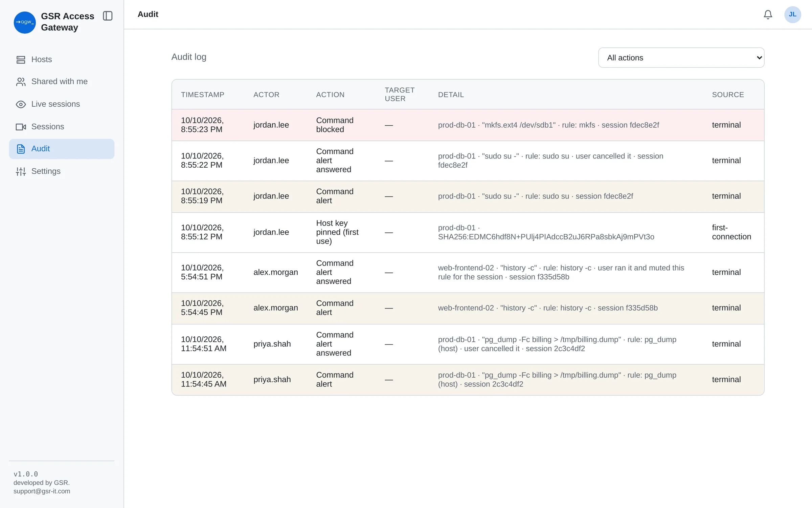
Task: Collapse the sidebar panel icon
Action: pos(108,16)
